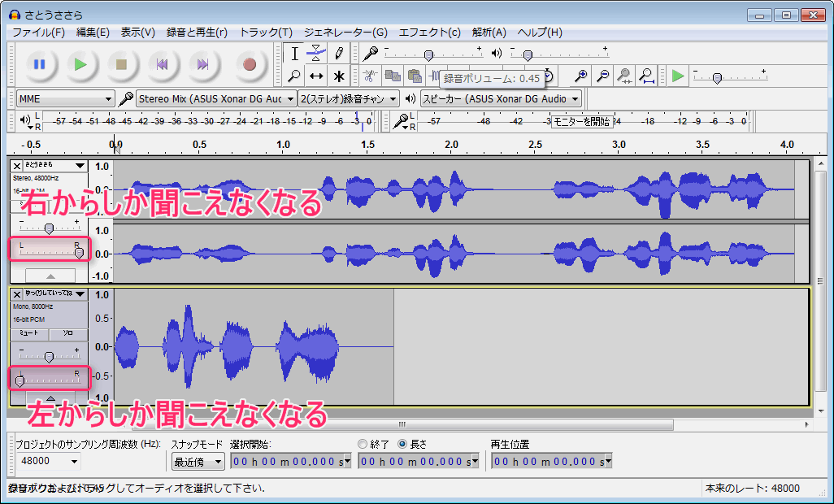This screenshot has width=834, height=504.
Task: Open さとうささら track name menu
Action: point(55,166)
